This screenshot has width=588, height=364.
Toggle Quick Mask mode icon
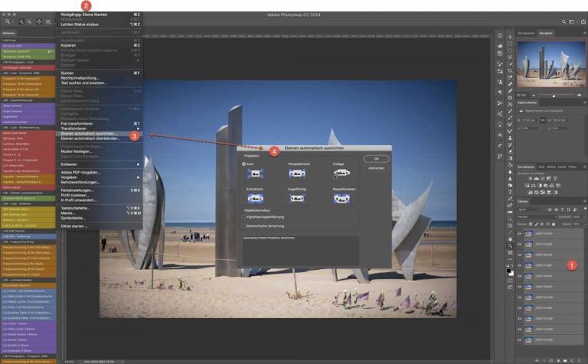point(510,281)
